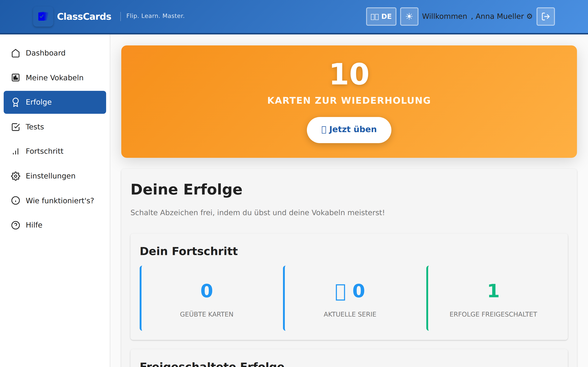Go to Meine Vokabeln section
Image resolution: width=588 pixels, height=367 pixels.
[x=54, y=78]
